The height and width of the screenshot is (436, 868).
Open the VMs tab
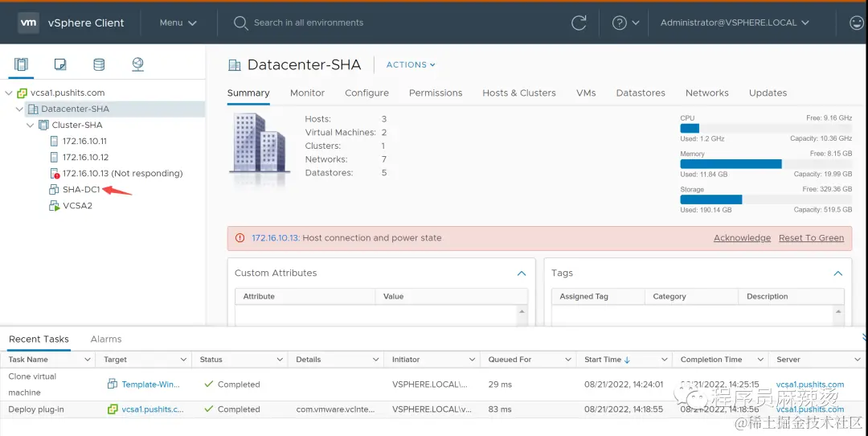(x=586, y=93)
